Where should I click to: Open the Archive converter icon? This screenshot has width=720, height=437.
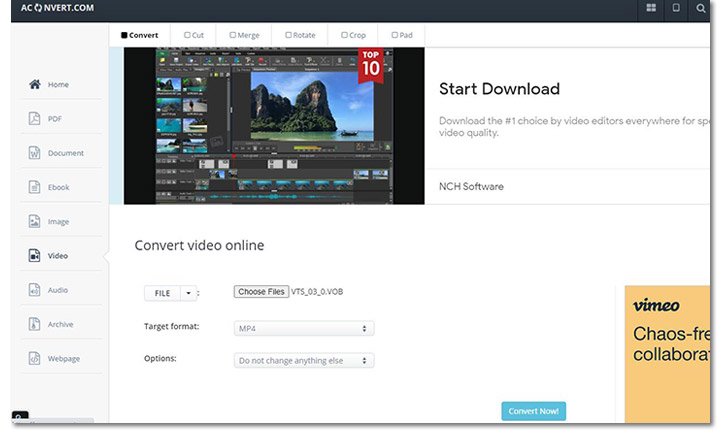34,324
